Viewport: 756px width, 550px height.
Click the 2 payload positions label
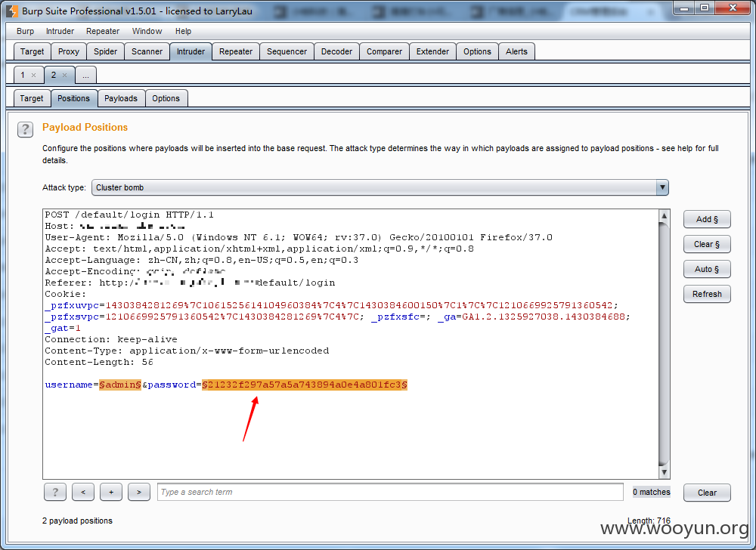[x=77, y=521]
